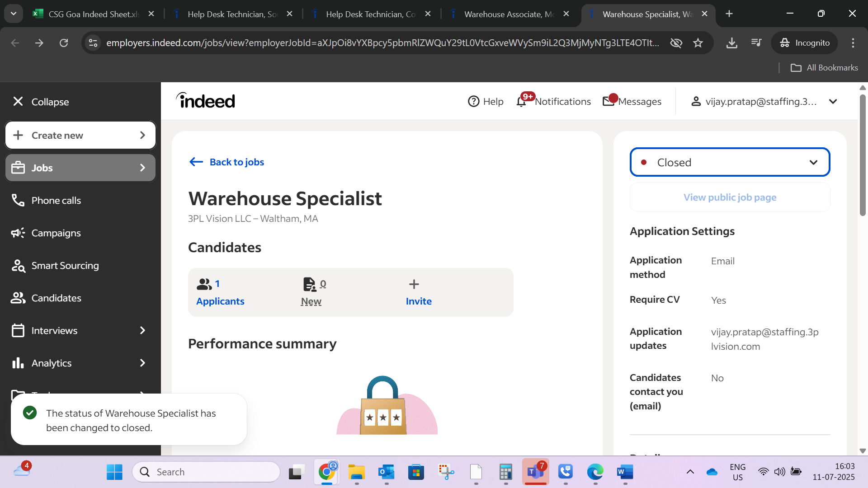The height and width of the screenshot is (488, 868).
Task: Open the All Bookmarks folder
Action: [x=824, y=68]
